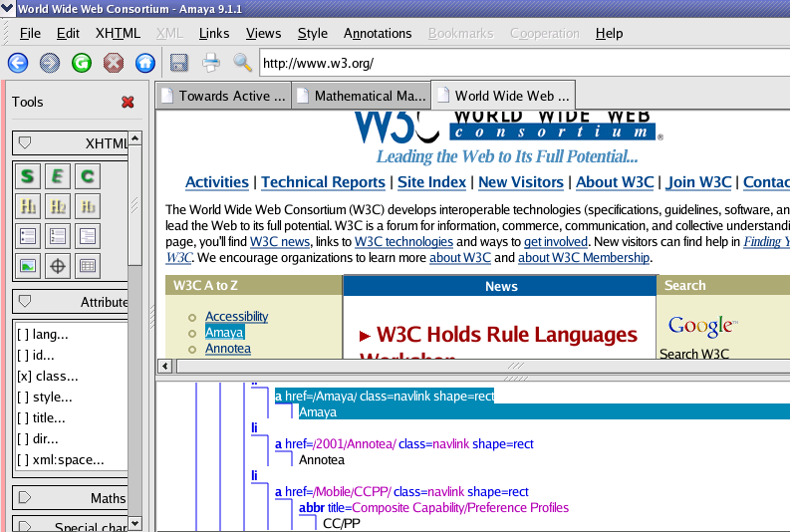Screen dimensions: 790x532
Task: Open the Help menu
Action: pos(609,33)
